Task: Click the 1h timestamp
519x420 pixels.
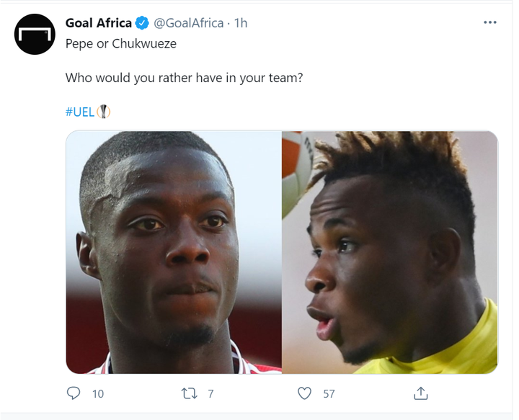Action: tap(240, 23)
